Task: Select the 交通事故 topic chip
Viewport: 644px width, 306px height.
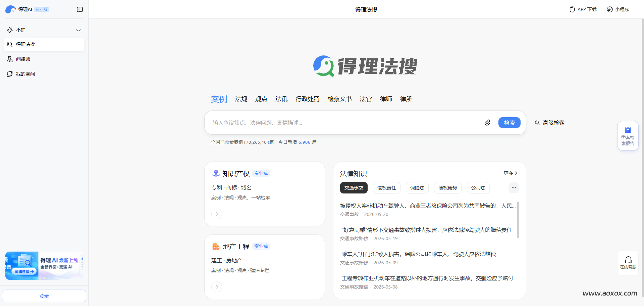Action: [354, 188]
